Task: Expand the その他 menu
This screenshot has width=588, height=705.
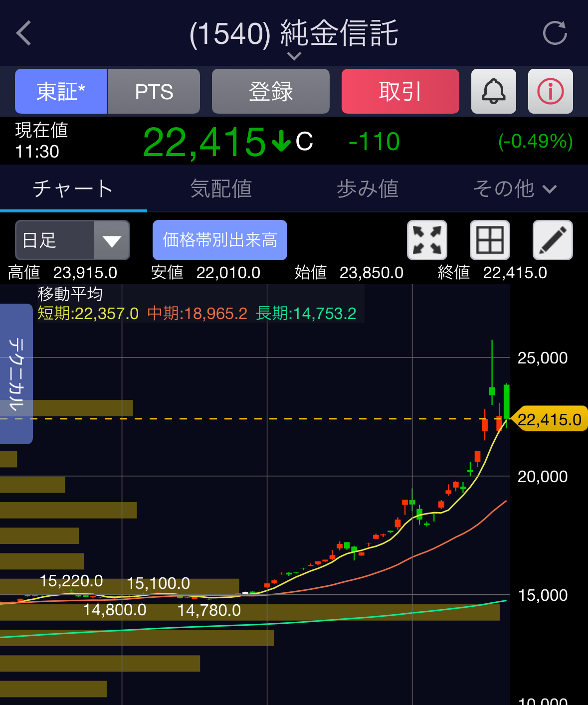Action: pyautogui.click(x=514, y=189)
